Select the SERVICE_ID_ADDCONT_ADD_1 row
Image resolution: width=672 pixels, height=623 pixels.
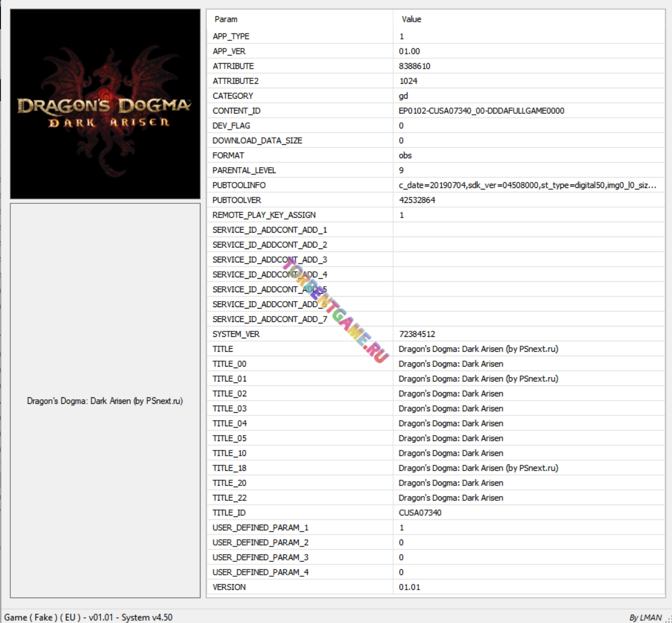point(270,230)
